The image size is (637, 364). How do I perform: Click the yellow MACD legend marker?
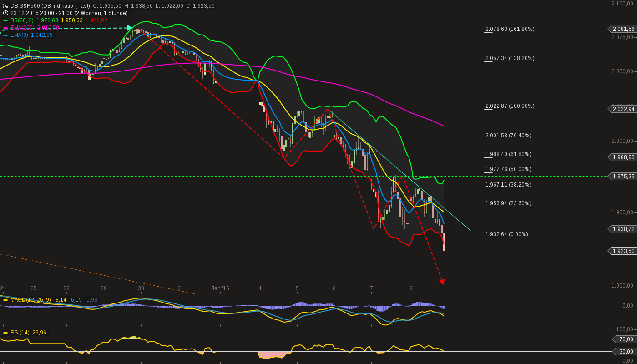(x=5, y=300)
